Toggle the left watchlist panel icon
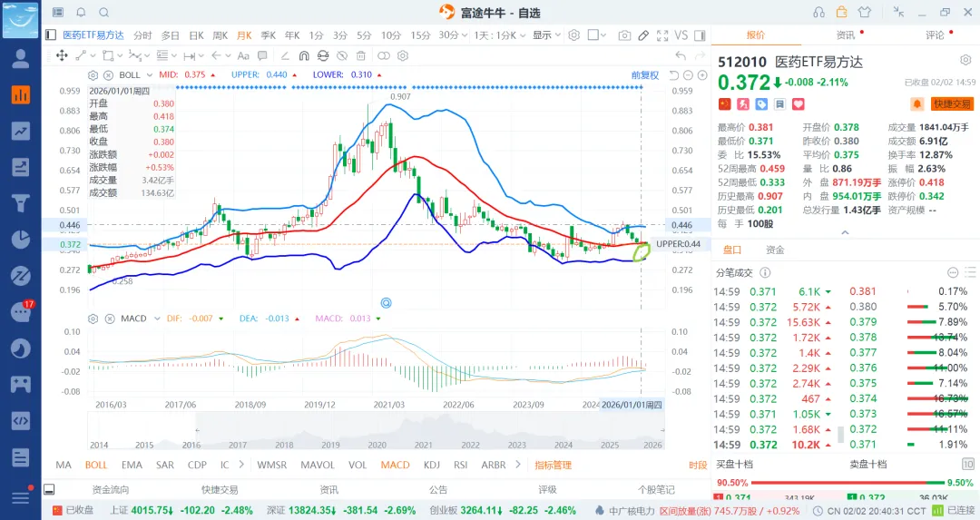This screenshot has height=520, width=980. [x=51, y=35]
